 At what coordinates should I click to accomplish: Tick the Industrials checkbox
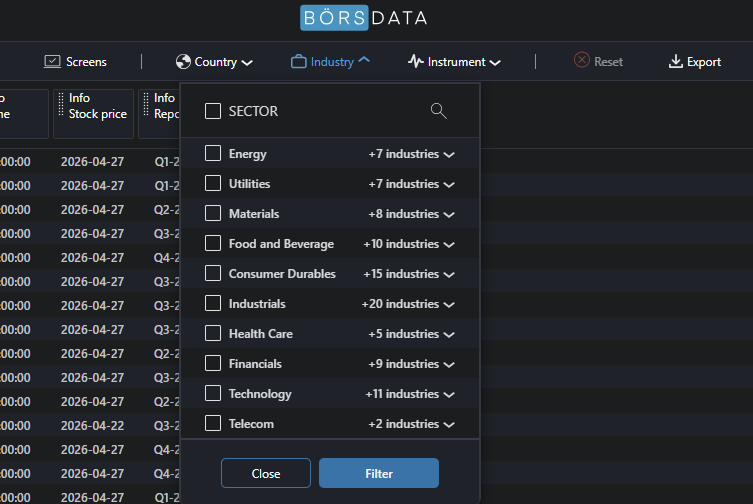(x=213, y=303)
